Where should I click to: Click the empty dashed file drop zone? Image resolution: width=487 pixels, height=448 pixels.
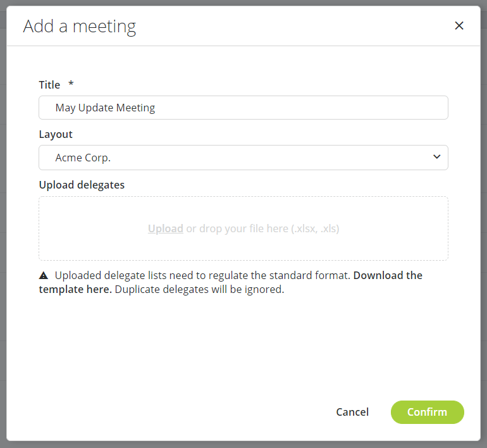click(244, 246)
